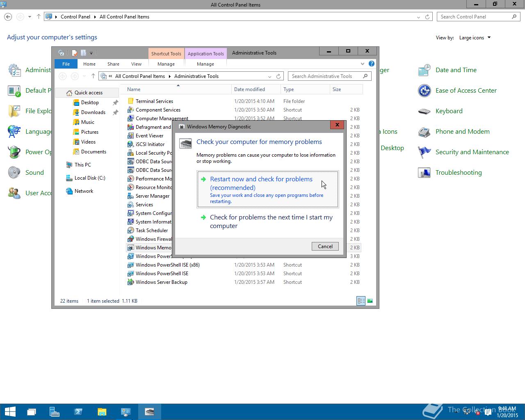The height and width of the screenshot is (420, 525).
Task: Open the File tab in Administrative Tools
Action: (x=66, y=64)
